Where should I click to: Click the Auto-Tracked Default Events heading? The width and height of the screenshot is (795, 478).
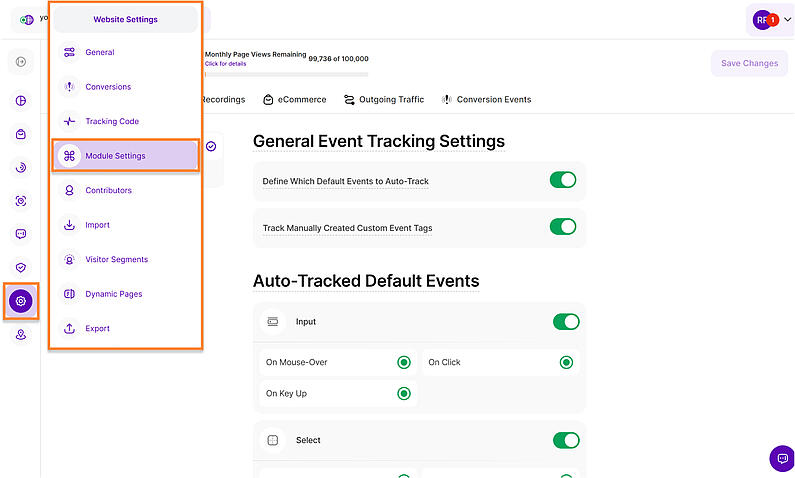366,281
